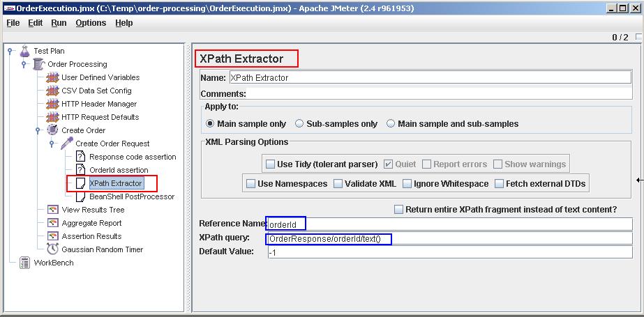Select the WorkBench tree node label
644x317 pixels.
pos(54,263)
